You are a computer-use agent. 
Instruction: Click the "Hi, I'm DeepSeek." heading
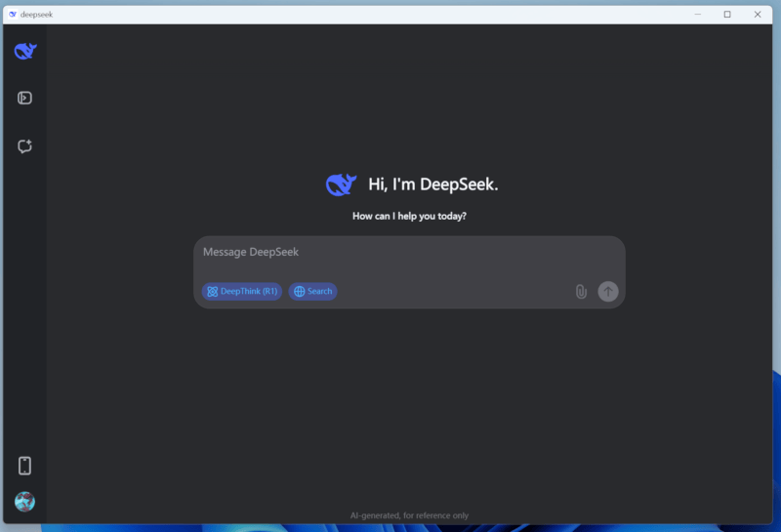coord(432,184)
